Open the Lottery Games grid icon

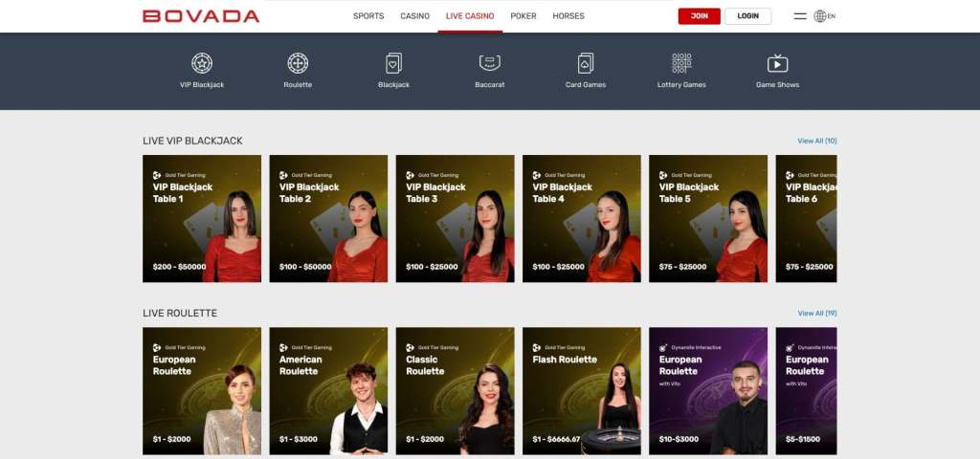681,63
